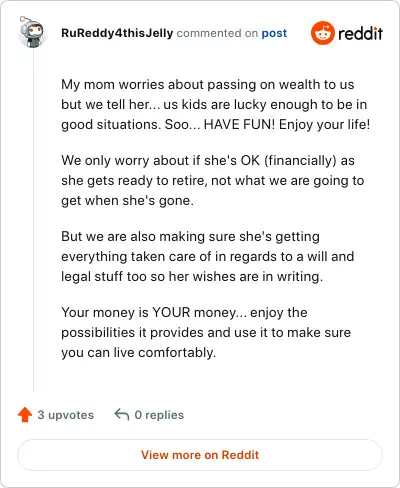Click the "View more on Reddit" button

coord(200,455)
